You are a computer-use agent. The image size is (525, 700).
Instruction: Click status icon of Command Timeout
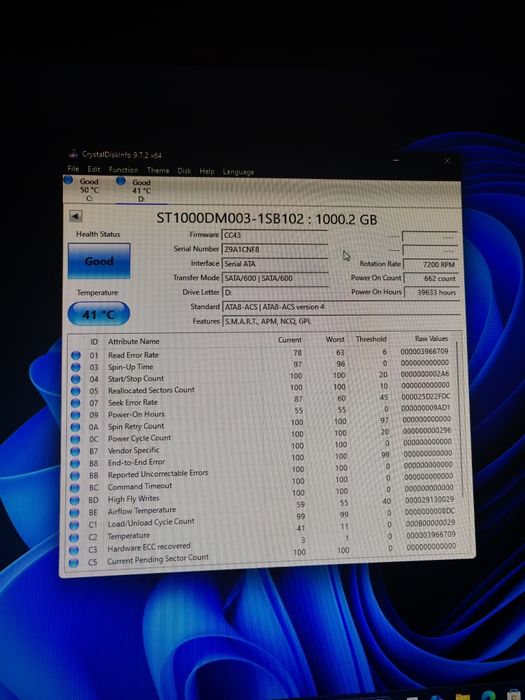tap(75, 488)
